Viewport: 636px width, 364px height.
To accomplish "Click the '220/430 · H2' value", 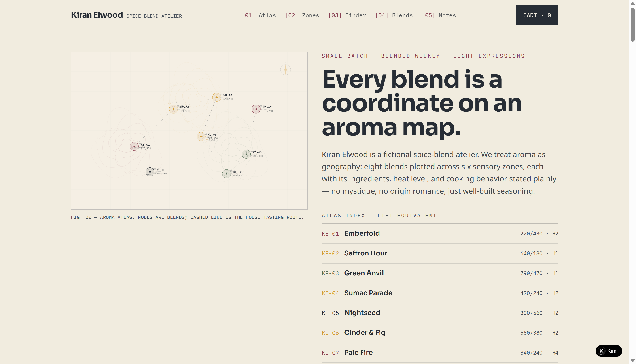I will 539,233.
